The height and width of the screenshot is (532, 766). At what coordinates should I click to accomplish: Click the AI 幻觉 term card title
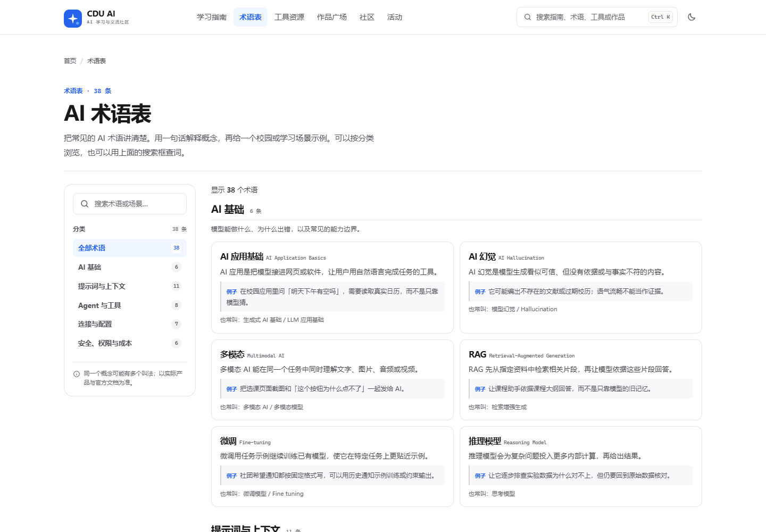[482, 257]
